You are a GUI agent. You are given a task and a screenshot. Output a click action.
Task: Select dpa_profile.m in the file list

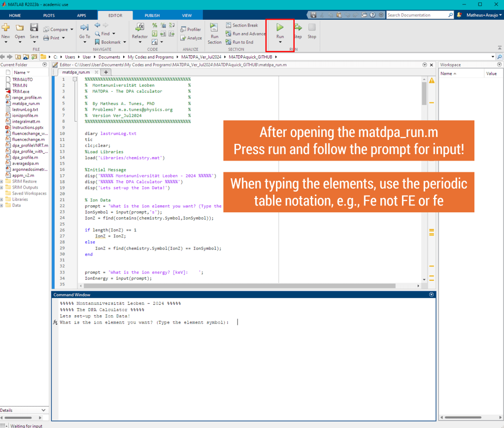click(x=25, y=158)
